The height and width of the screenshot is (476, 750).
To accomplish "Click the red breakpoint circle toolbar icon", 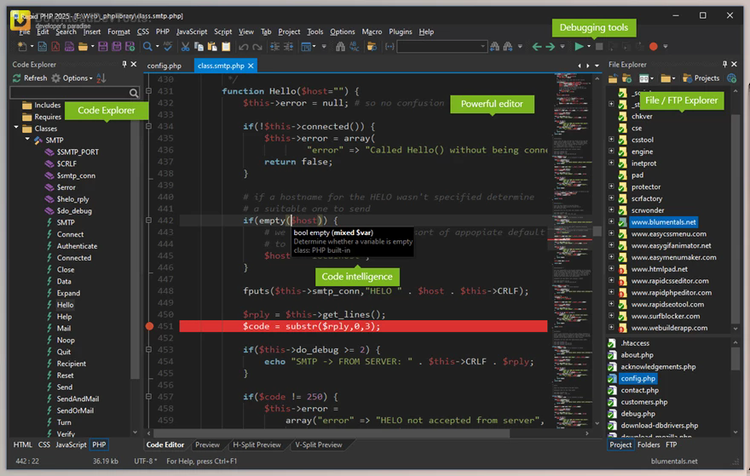I will point(653,46).
